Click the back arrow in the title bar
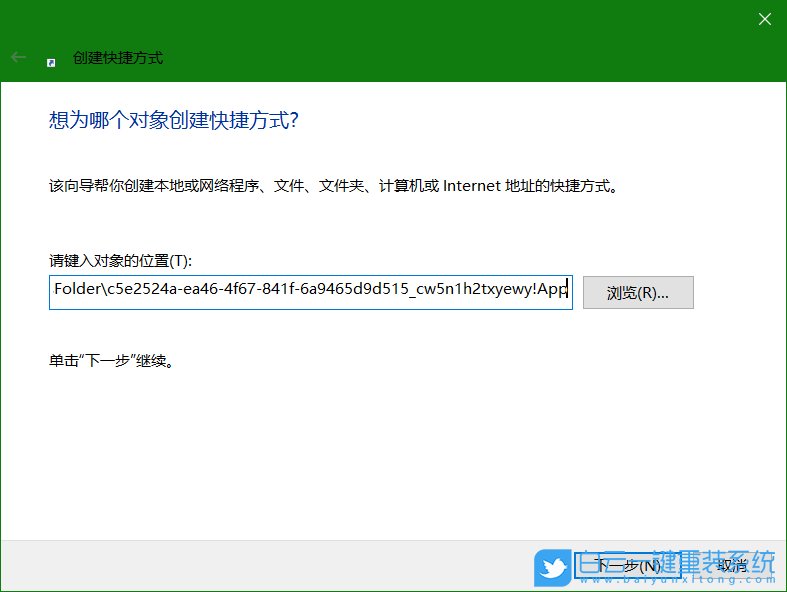 [19, 57]
